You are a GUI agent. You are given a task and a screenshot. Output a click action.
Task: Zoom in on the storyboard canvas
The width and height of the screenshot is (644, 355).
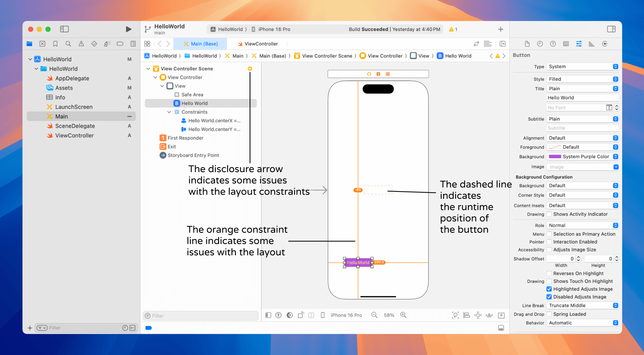(x=403, y=315)
